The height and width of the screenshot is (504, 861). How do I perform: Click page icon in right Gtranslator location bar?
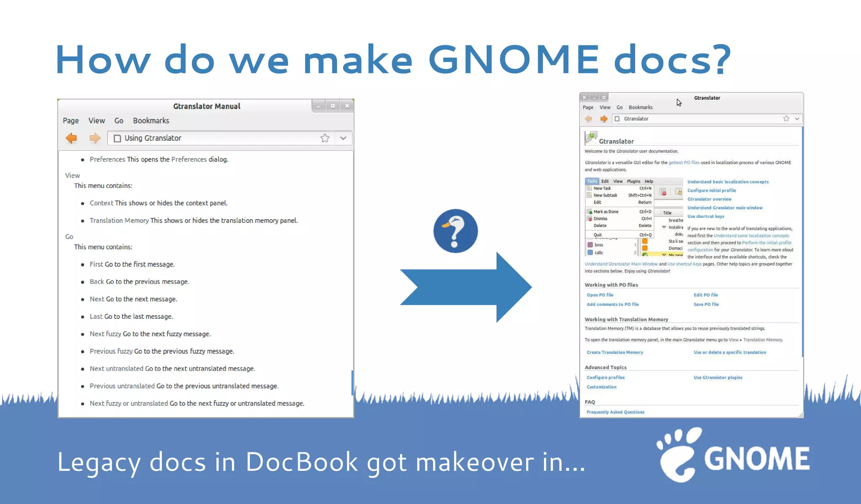tap(617, 119)
